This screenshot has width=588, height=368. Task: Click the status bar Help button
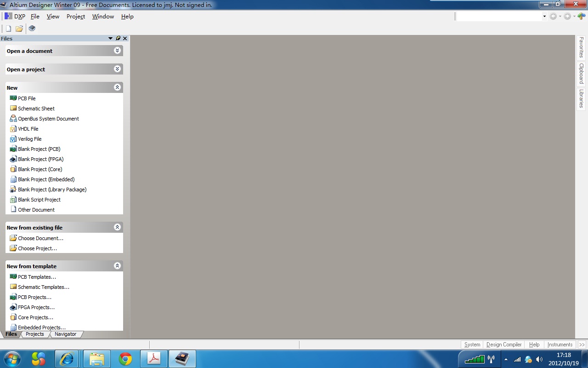point(534,345)
